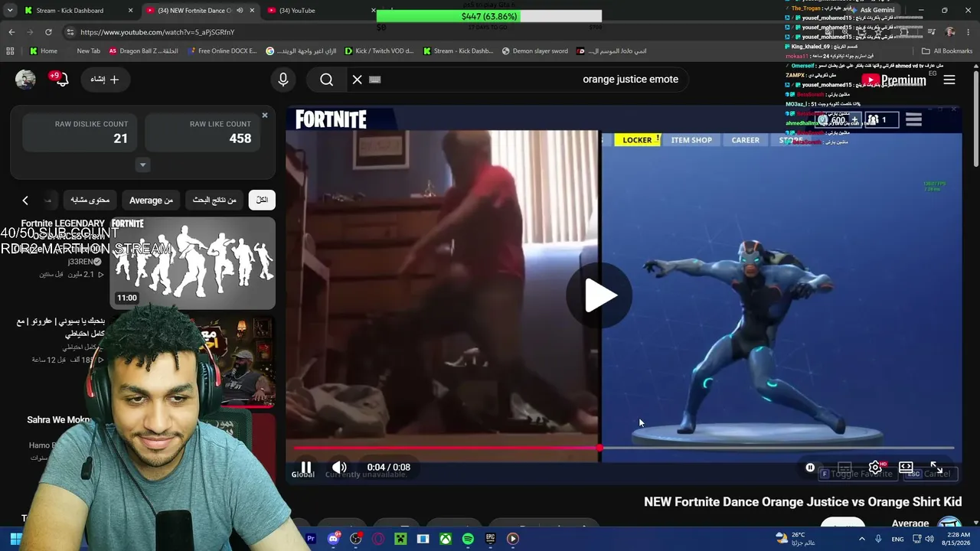
Task: Close the Stream - Kick Dashboard tab
Action: [131, 11]
